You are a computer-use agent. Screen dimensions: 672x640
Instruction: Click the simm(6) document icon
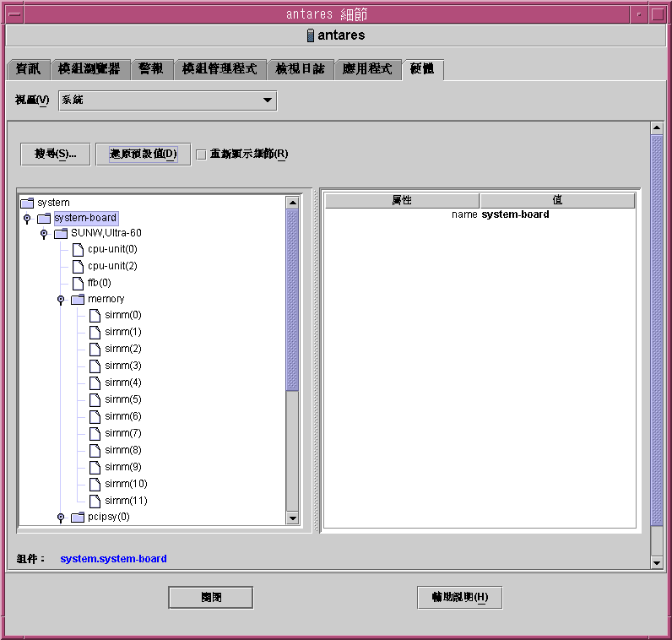pyautogui.click(x=95, y=416)
